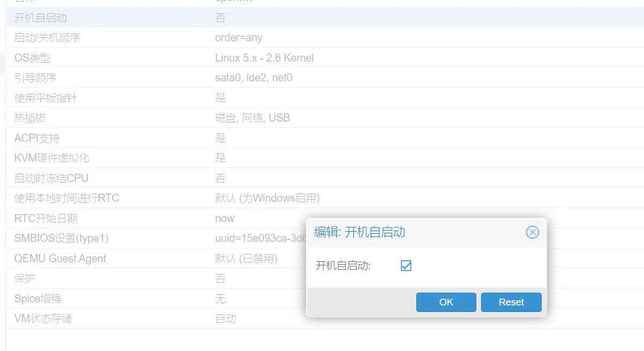The width and height of the screenshot is (644, 351).
Task: Select the OS类型 row
Action: tap(325, 58)
